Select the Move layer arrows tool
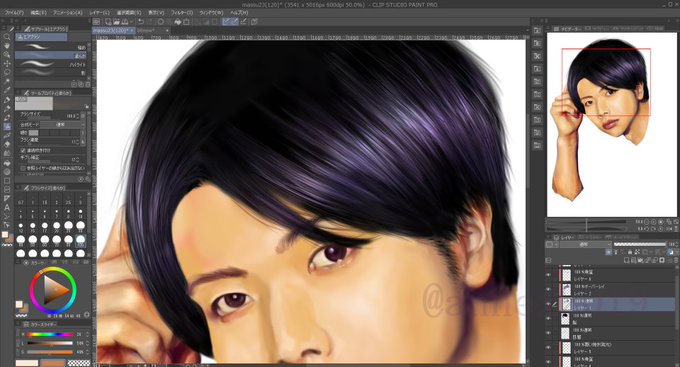This screenshot has height=367, width=680. [7, 64]
